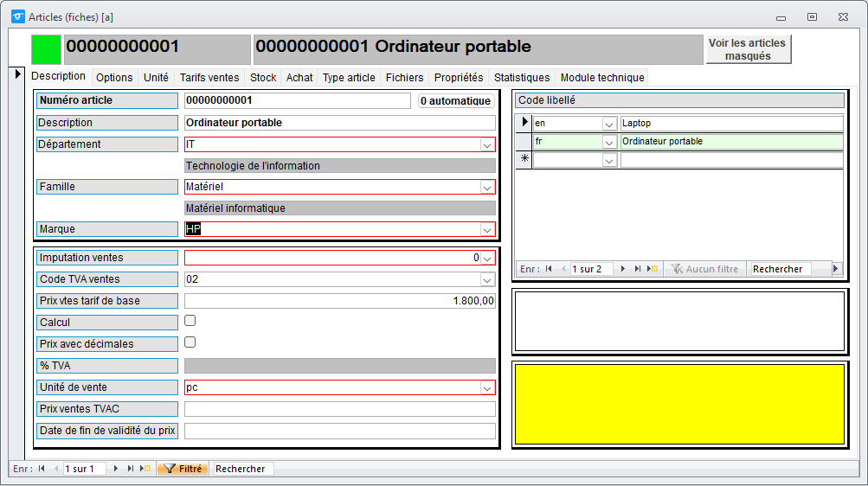Click the Prix vtes tarif de base field
This screenshot has height=486, width=868.
coord(340,301)
